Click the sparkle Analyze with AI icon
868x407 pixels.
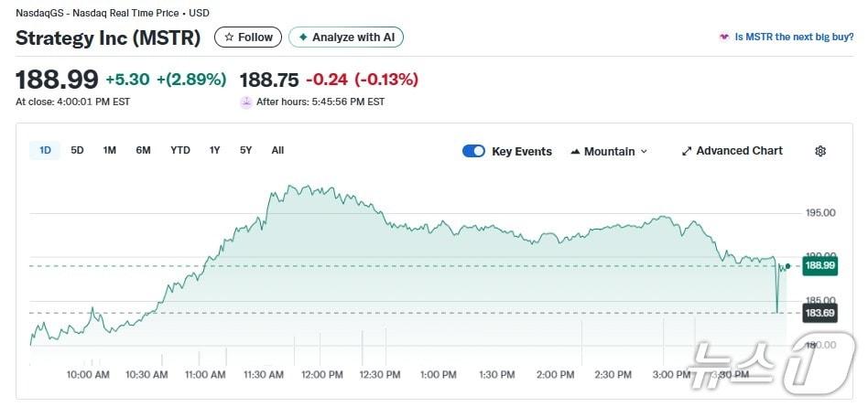click(303, 37)
